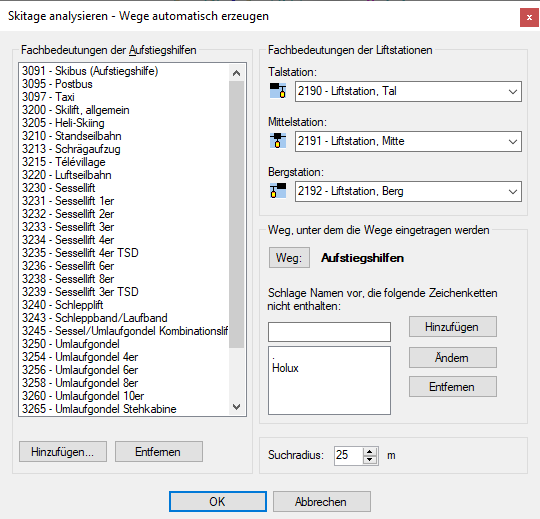Click Hinzufügen next to the string field
The height and width of the screenshot is (519, 540).
click(x=453, y=326)
